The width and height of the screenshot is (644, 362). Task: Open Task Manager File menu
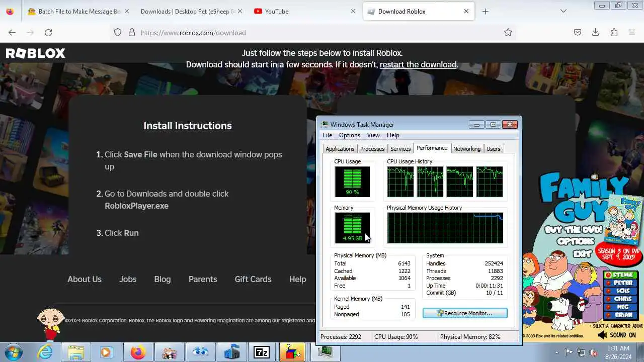pos(328,135)
